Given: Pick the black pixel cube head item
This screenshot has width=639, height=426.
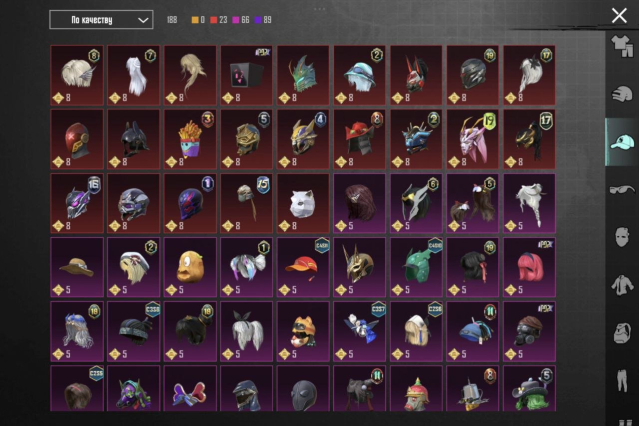Looking at the screenshot, I should tap(247, 75).
